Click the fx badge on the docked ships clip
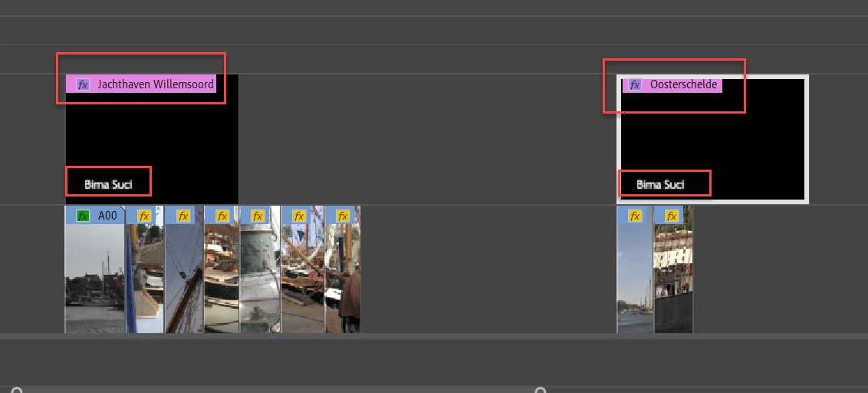This screenshot has height=393, width=868. tap(299, 216)
